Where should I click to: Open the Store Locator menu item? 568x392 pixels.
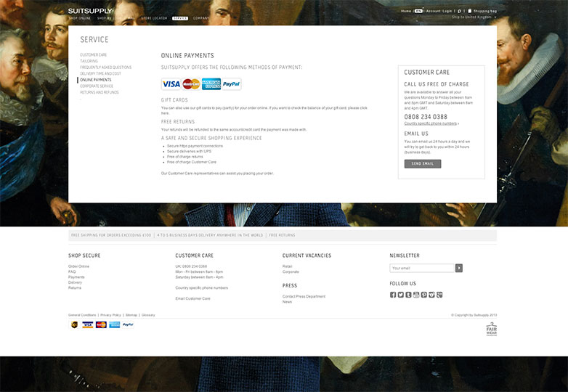155,18
